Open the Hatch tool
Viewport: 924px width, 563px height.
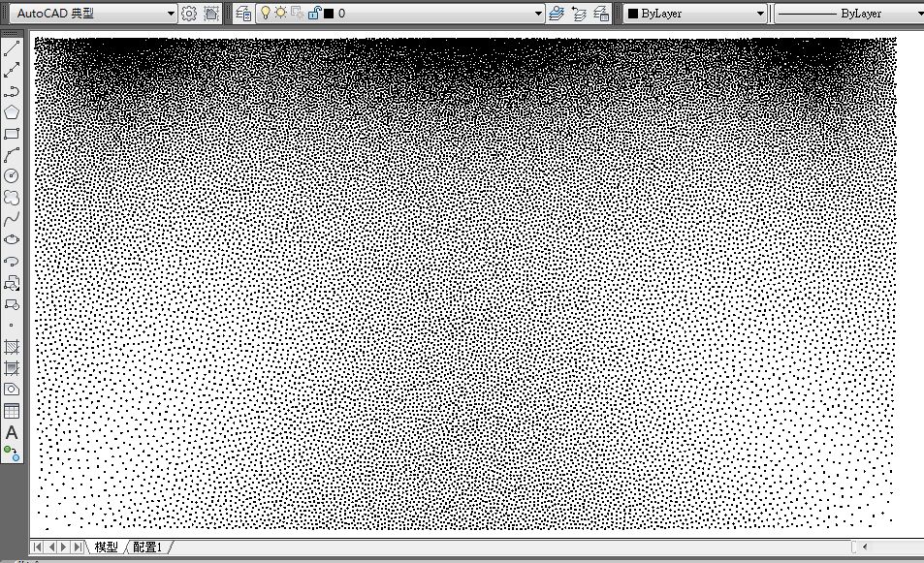tap(12, 347)
